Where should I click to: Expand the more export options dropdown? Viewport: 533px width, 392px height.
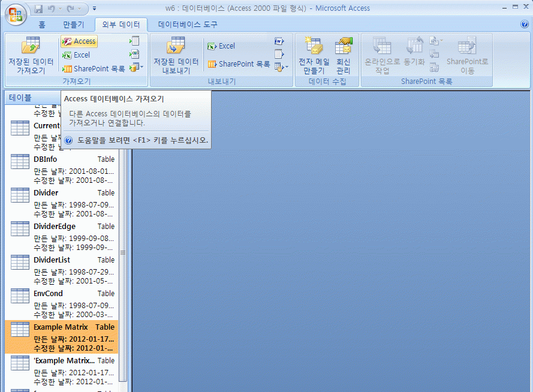[x=281, y=67]
